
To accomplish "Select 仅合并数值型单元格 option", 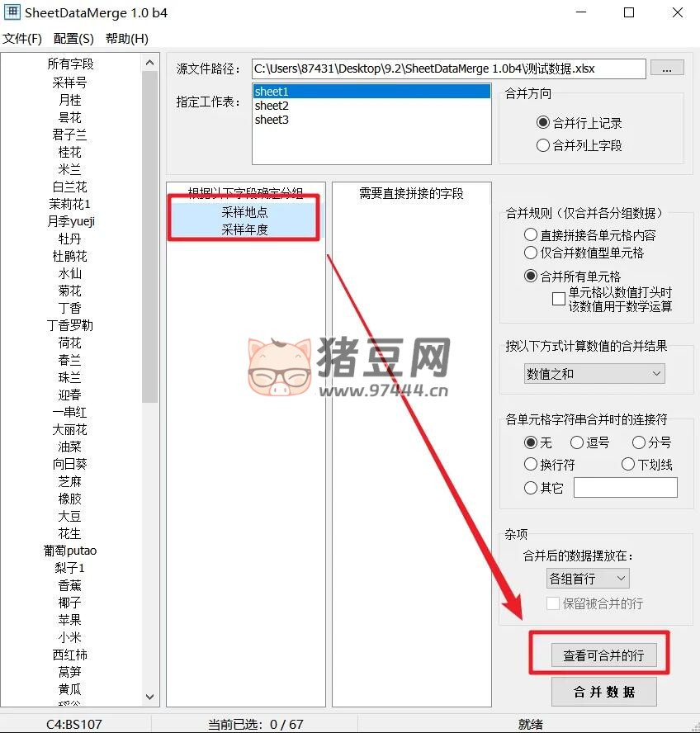I will [x=531, y=253].
